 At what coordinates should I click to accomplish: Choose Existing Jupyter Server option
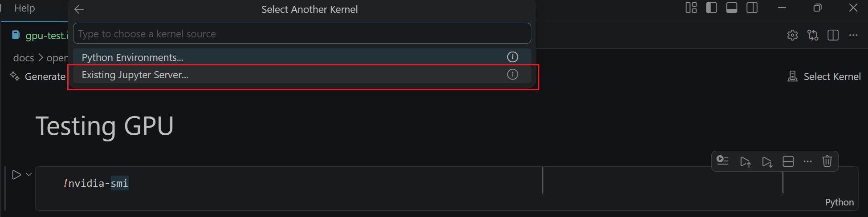coord(135,75)
